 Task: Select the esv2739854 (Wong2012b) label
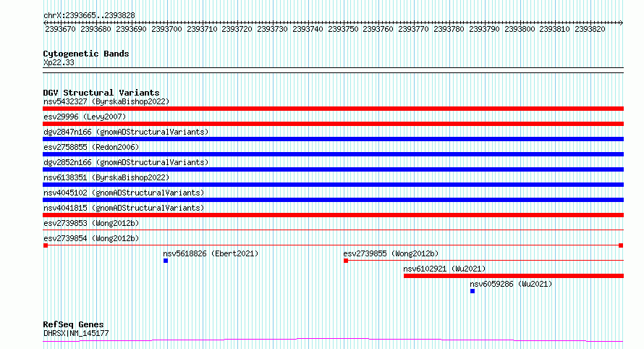pos(91,238)
